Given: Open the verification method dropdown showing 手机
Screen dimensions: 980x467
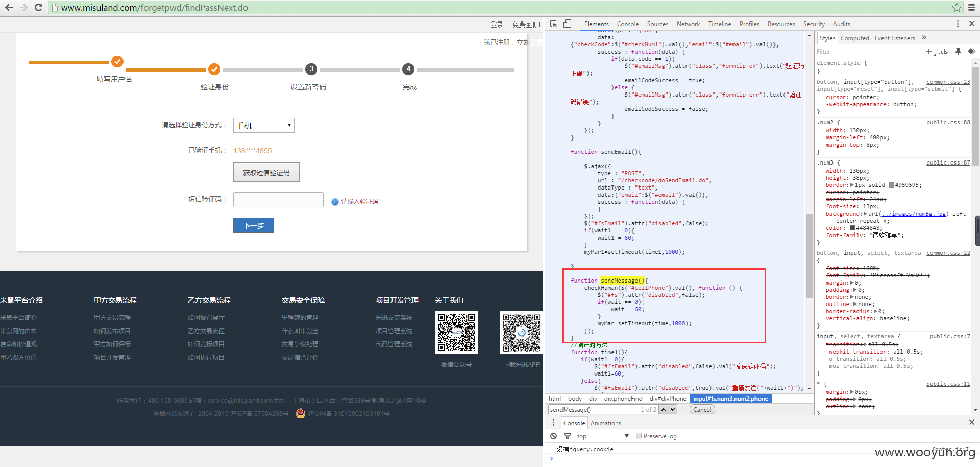Looking at the screenshot, I should (264, 125).
